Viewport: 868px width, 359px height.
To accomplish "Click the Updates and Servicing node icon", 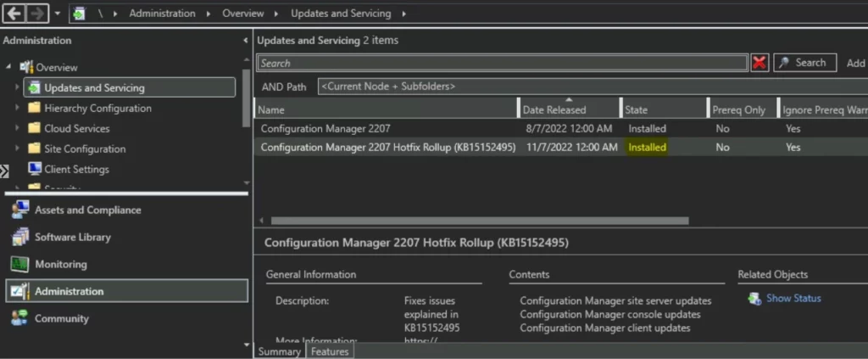I will point(34,87).
